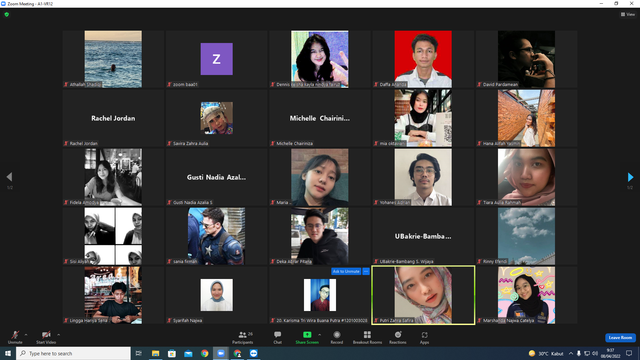Screen dimensions: 640x360
Task: Open Zoom Apps
Action: click(424, 337)
